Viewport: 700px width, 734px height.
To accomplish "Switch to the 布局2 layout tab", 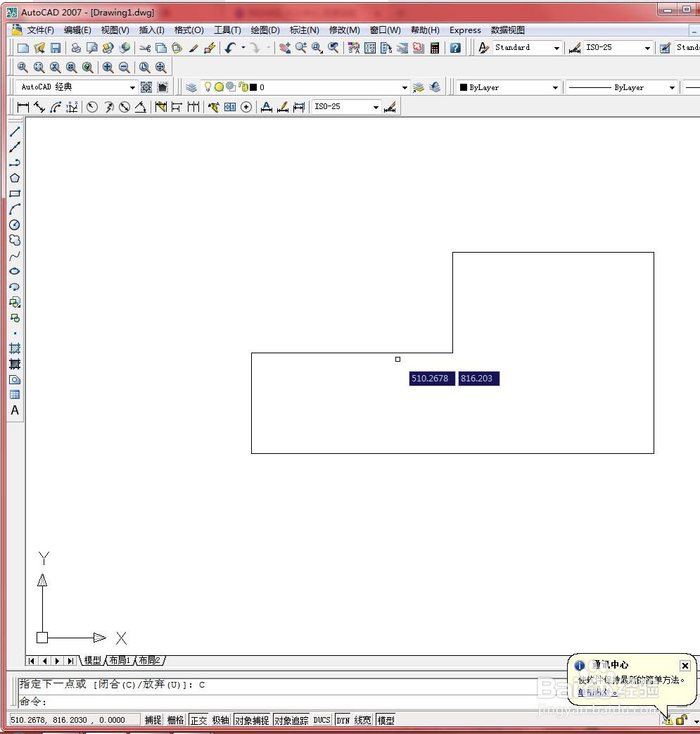I will [149, 660].
